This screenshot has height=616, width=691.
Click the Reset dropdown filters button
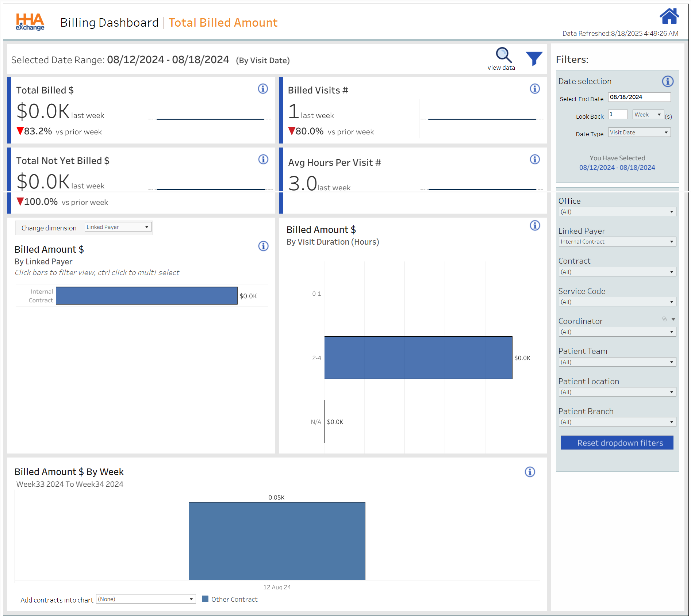click(x=617, y=443)
